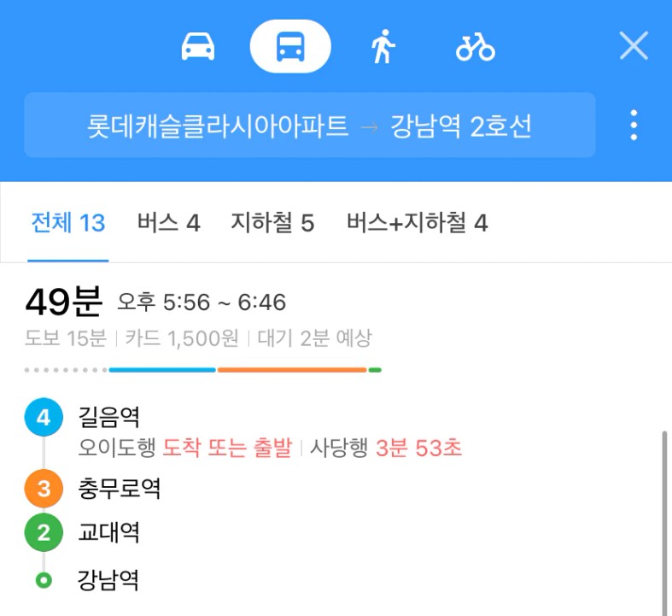This screenshot has width=672, height=616.
Task: Edit the destination 강남역 2호선
Action: pos(461,126)
